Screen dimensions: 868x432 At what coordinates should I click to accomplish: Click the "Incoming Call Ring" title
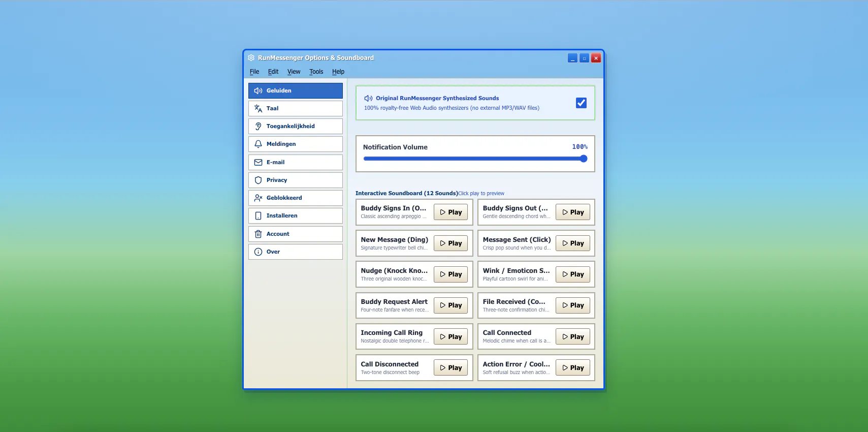click(x=392, y=333)
